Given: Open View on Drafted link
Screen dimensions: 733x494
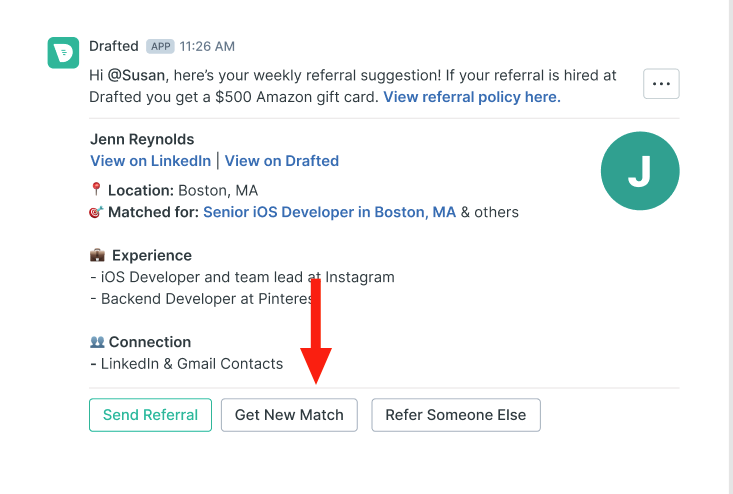Looking at the screenshot, I should 282,161.
